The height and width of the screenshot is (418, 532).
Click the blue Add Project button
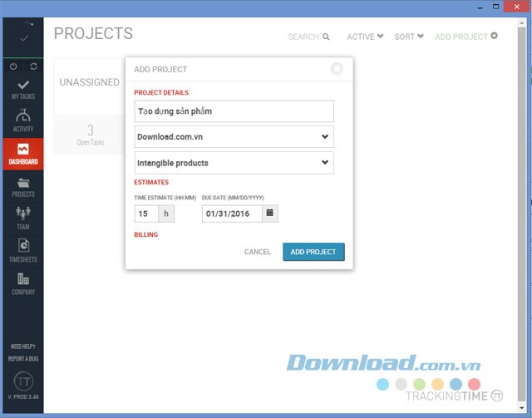[x=313, y=252]
